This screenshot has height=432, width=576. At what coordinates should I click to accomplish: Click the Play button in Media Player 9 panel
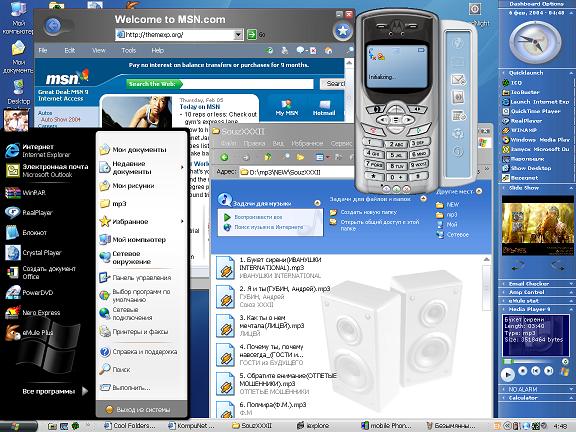tap(507, 374)
